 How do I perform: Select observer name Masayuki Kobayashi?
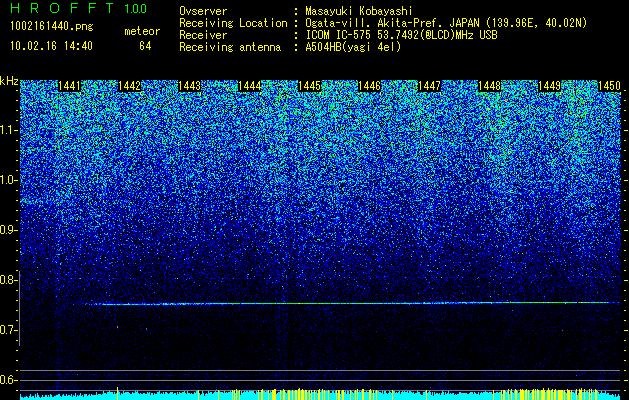point(359,11)
